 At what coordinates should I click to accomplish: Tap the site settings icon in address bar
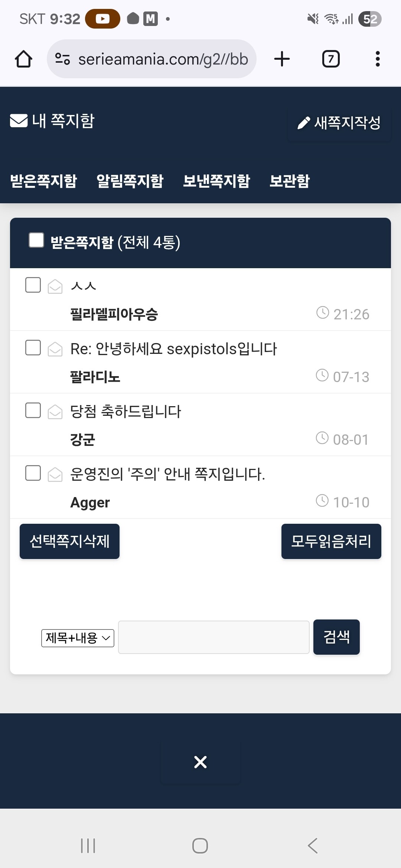62,59
